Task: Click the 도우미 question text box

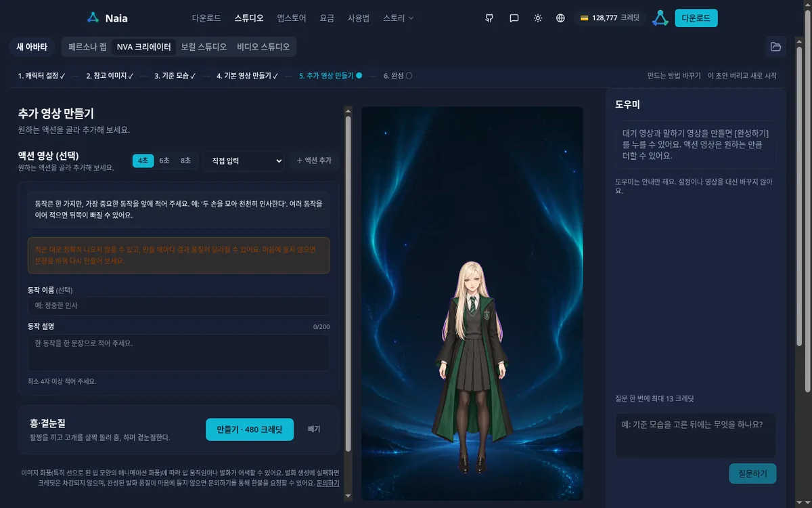Action: click(x=696, y=436)
